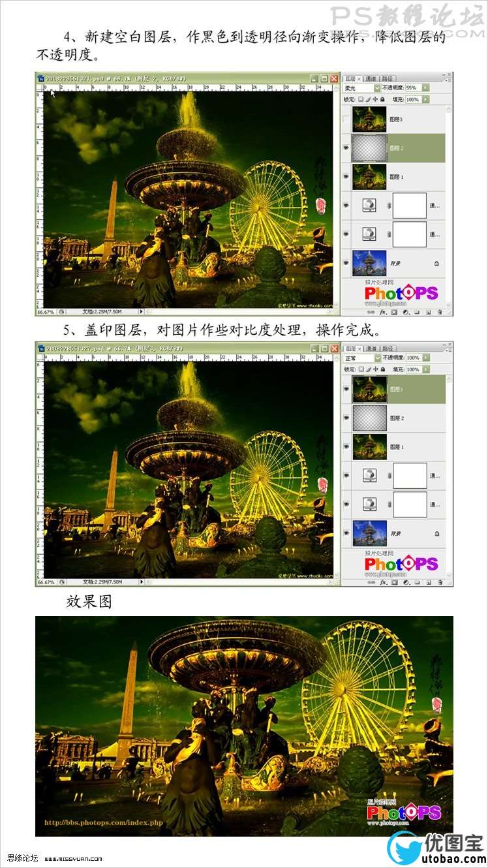Lock transparent pixels in step 4 panel
The image size is (488, 868).
tap(361, 99)
